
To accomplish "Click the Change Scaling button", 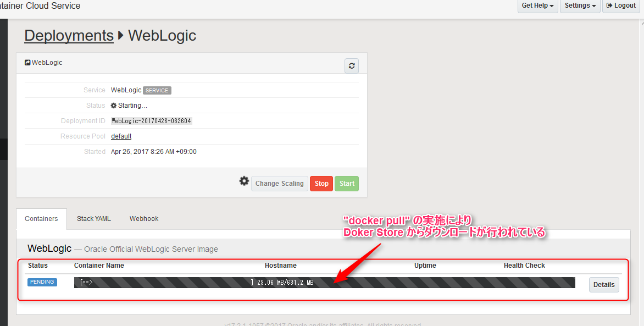I will click(280, 184).
